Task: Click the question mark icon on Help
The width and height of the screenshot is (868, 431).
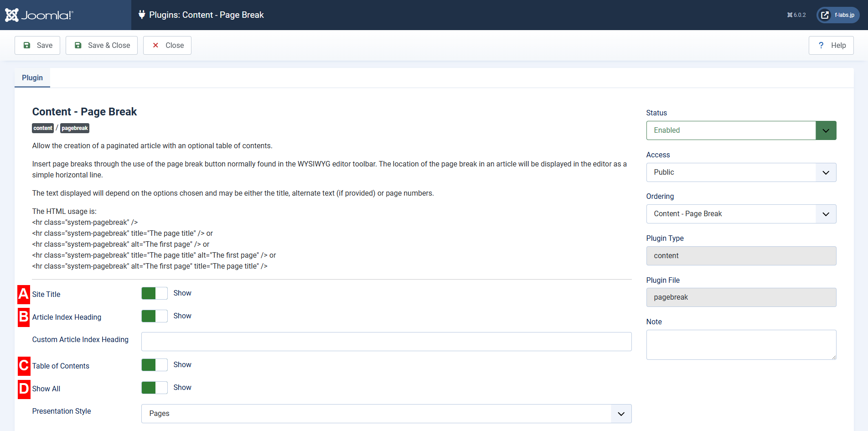Action: click(821, 45)
